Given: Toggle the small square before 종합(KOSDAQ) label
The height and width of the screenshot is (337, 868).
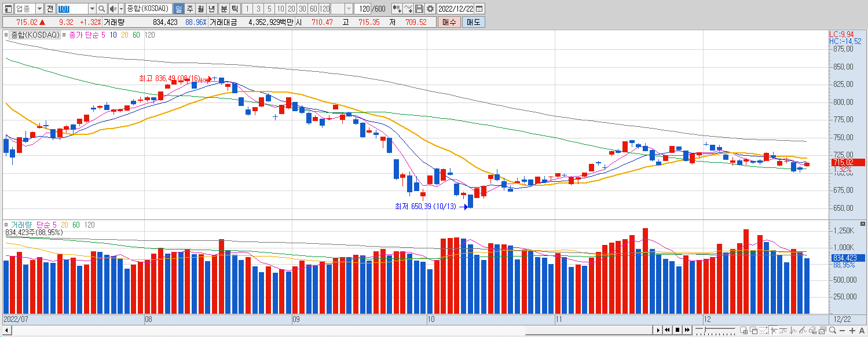Looking at the screenshot, I should [6, 35].
